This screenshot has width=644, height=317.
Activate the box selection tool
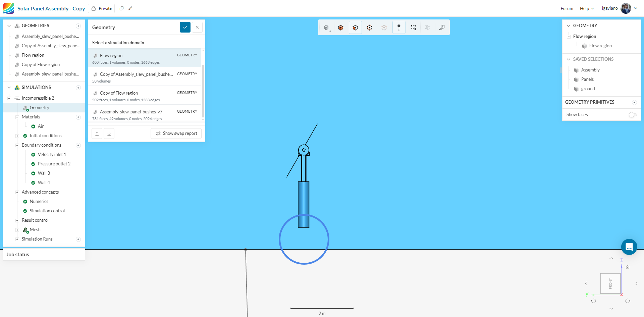pyautogui.click(x=414, y=28)
